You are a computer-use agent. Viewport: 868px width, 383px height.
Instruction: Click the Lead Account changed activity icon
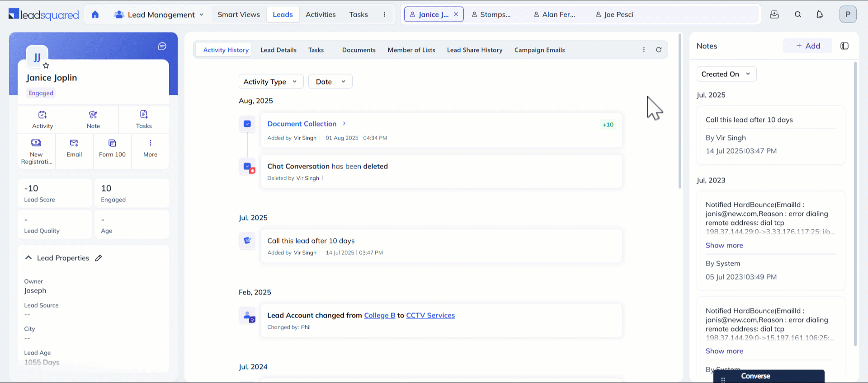[247, 316]
